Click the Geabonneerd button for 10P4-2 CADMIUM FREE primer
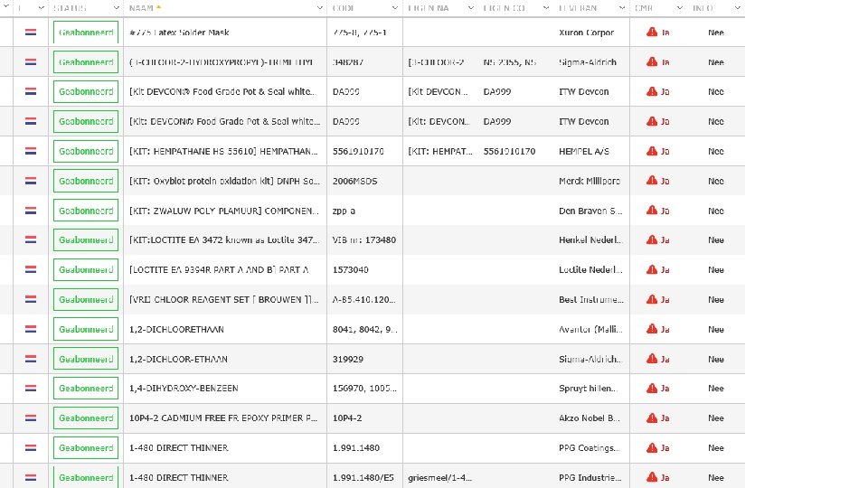Screen dimensions: 868x488 click(86, 418)
